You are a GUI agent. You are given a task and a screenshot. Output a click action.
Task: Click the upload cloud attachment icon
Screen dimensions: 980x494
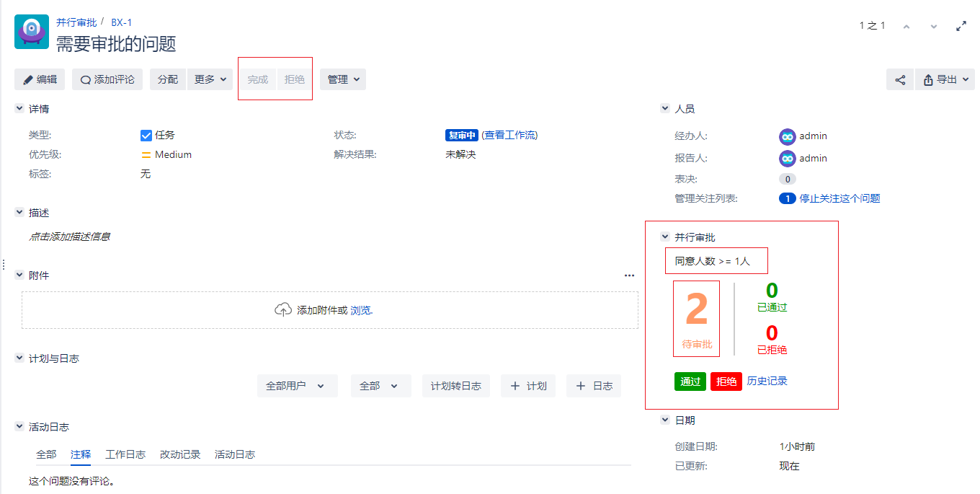(283, 310)
